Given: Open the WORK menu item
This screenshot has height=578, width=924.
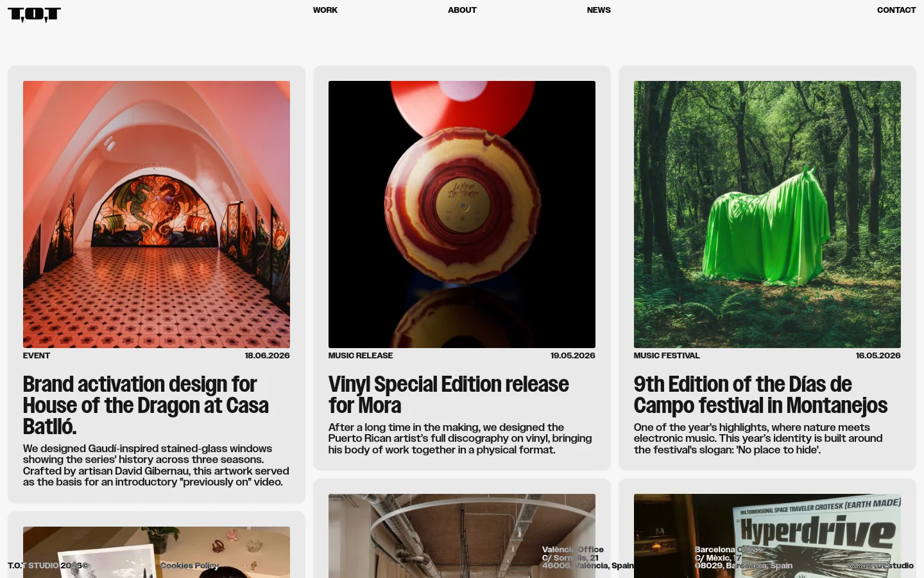Looking at the screenshot, I should 325,10.
